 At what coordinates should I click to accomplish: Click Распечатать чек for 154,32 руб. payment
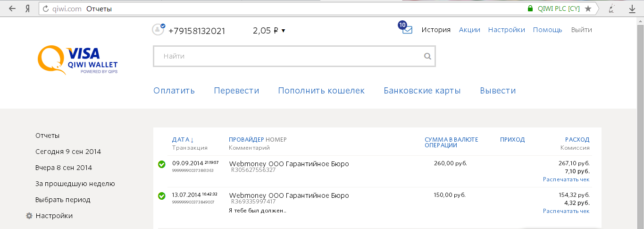[566, 211]
